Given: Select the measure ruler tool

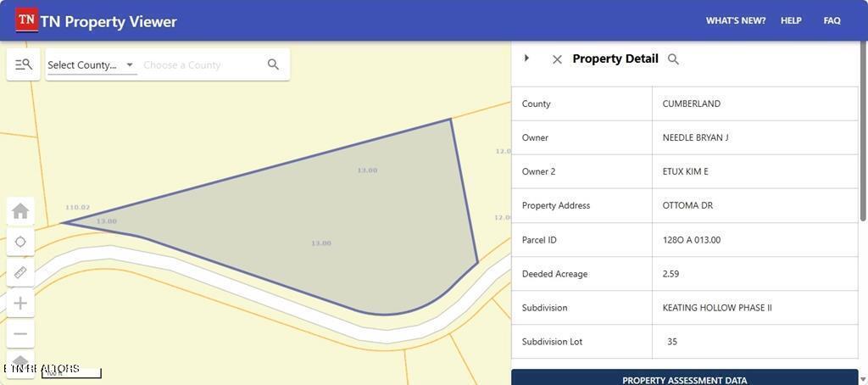Looking at the screenshot, I should point(20,272).
